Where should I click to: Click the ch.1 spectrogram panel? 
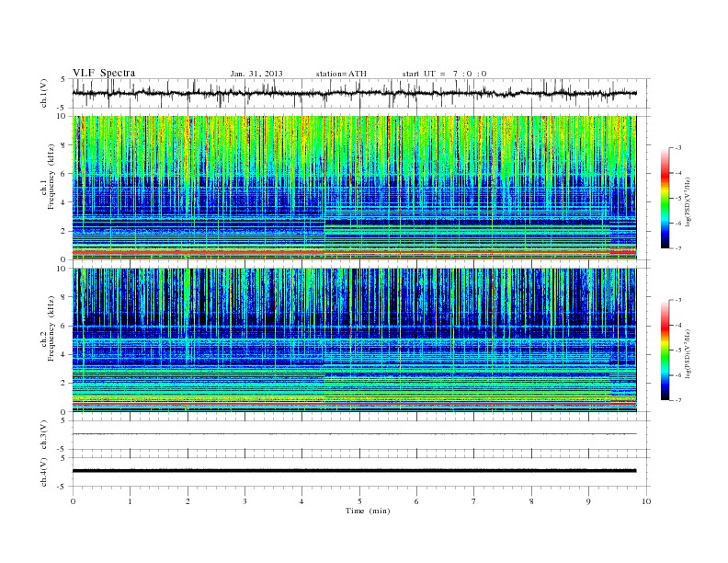coord(354,188)
